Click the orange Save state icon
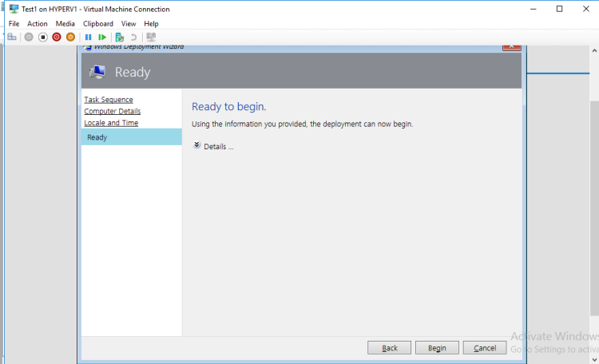Viewport: 599px width, 364px height. [70, 37]
